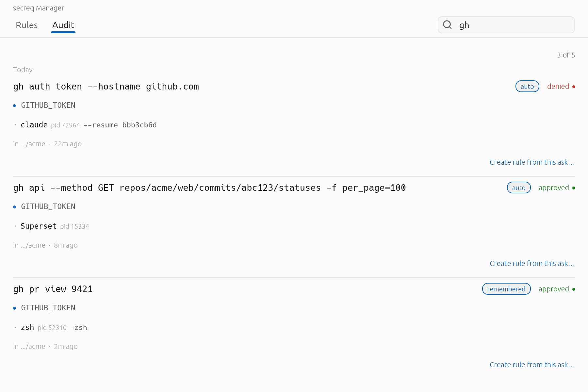588x392 pixels.
Task: Click the auto badge on gh auth token row
Action: pos(527,87)
